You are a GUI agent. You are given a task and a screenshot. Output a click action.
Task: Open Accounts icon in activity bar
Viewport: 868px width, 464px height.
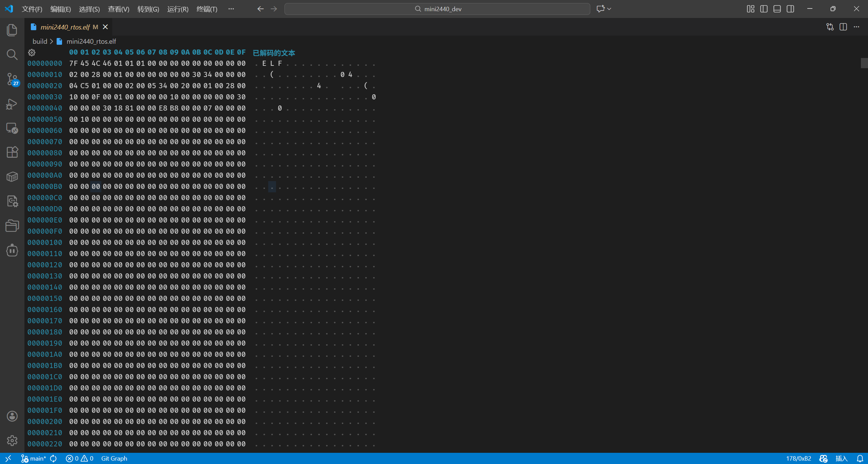[12, 416]
